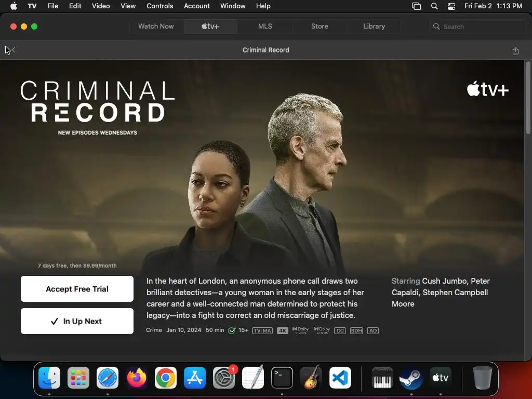532x399 pixels.
Task: Launch GarageBand from the Dock
Action: pyautogui.click(x=311, y=378)
